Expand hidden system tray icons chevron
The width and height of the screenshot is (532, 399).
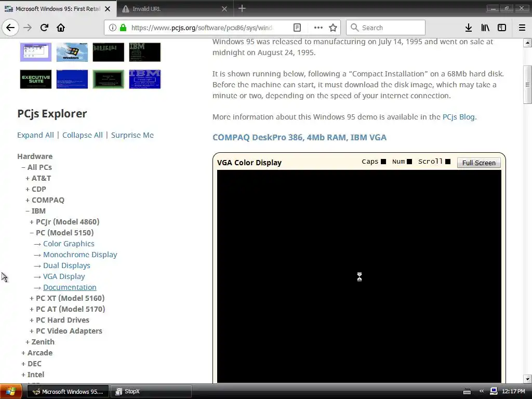point(482,391)
